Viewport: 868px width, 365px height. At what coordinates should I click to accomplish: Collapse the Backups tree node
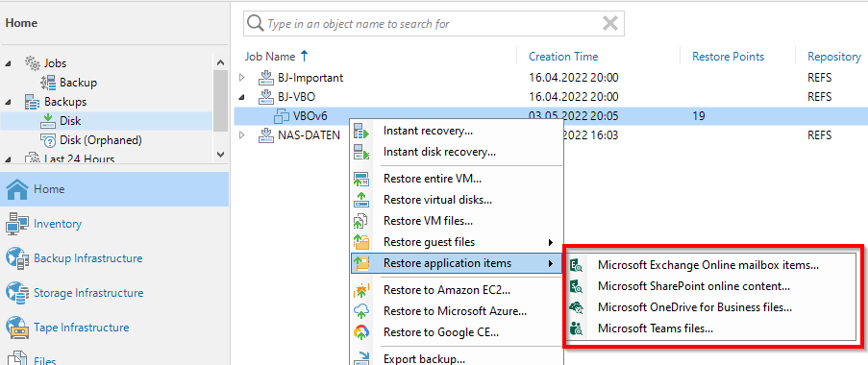pos(8,102)
